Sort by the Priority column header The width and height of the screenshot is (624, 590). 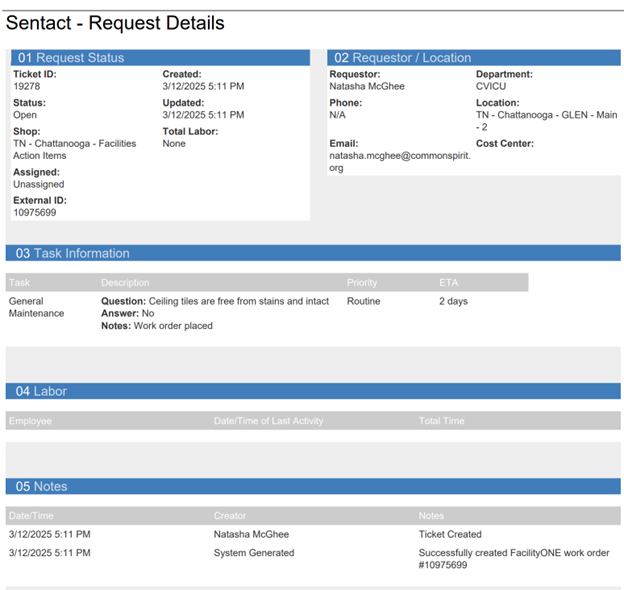362,283
